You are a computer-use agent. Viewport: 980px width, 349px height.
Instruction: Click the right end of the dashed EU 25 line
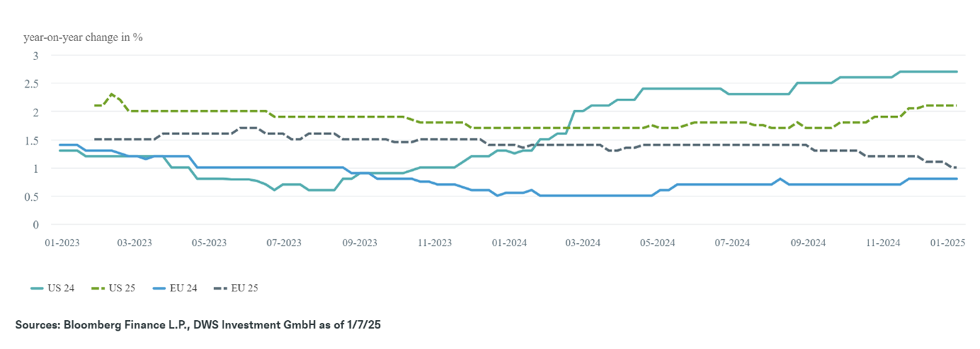coord(956,167)
